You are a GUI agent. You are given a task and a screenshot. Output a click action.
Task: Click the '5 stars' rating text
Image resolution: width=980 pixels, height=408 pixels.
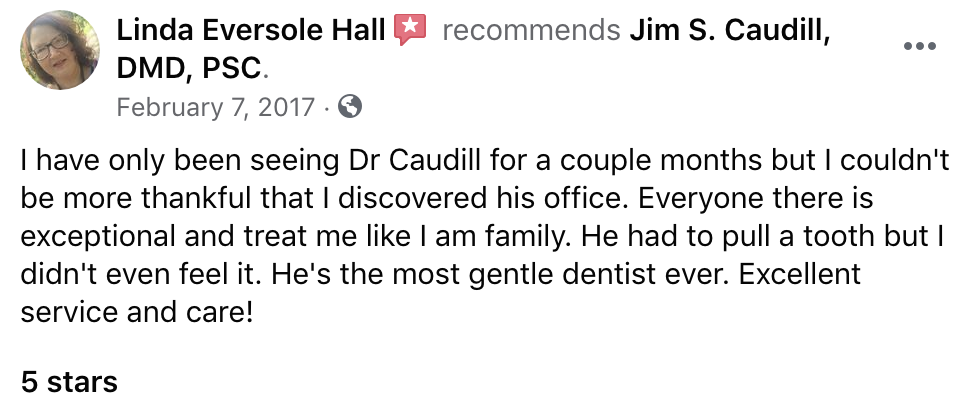click(x=69, y=381)
